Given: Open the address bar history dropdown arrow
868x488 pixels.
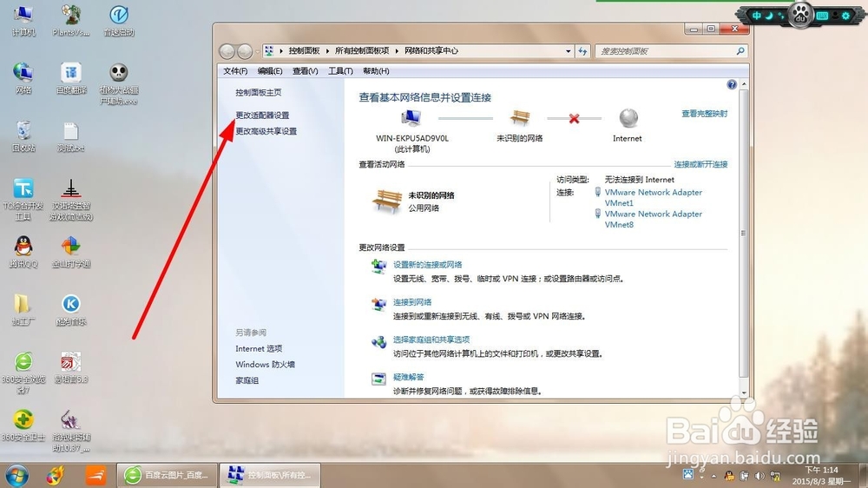Looking at the screenshot, I should click(568, 51).
